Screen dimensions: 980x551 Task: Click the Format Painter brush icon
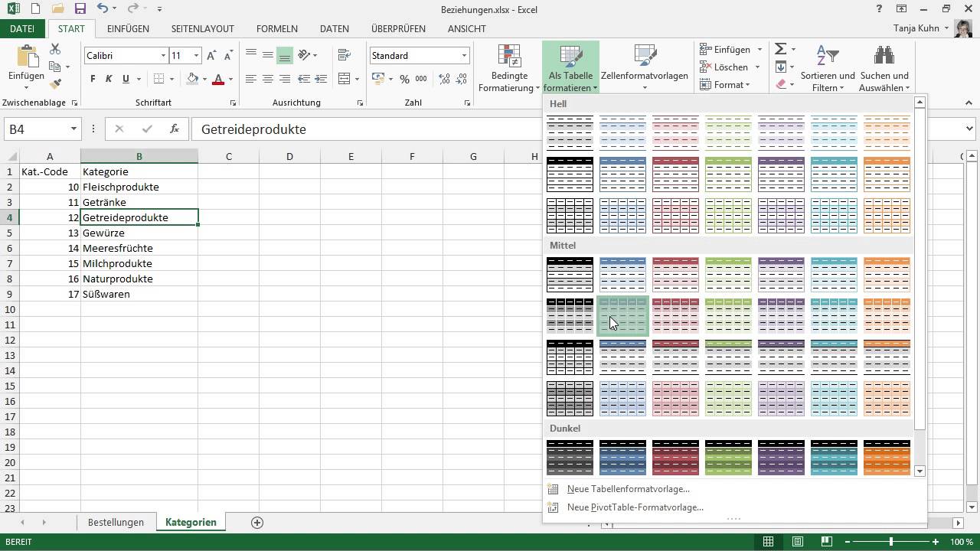point(55,84)
